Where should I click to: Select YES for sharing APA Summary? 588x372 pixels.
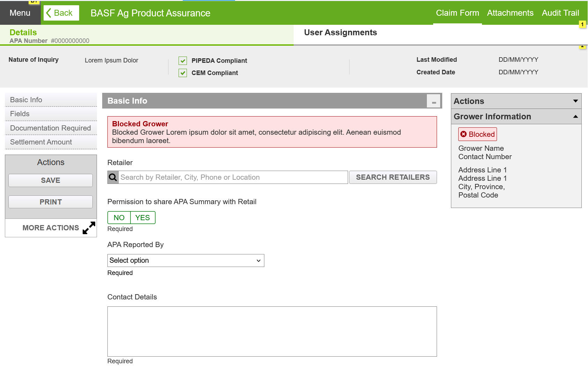tap(143, 218)
